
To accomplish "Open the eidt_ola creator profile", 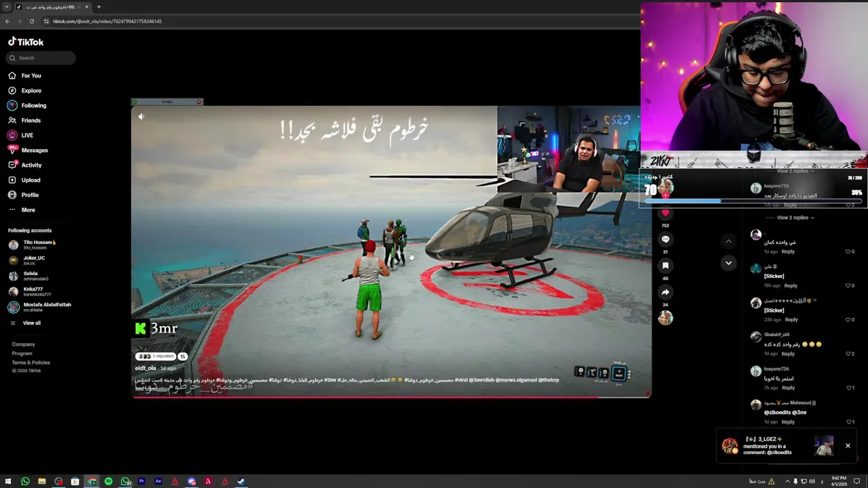I will [x=145, y=368].
